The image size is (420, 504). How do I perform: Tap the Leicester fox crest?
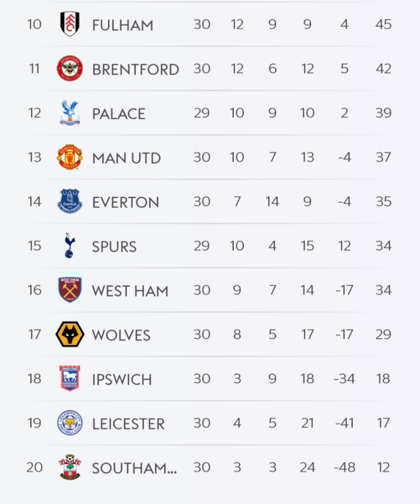(69, 423)
